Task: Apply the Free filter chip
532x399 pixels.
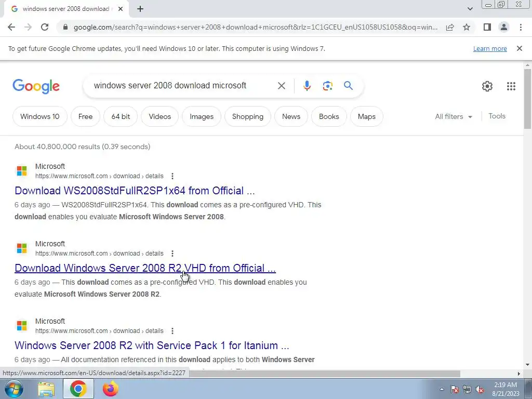Action: [85, 116]
